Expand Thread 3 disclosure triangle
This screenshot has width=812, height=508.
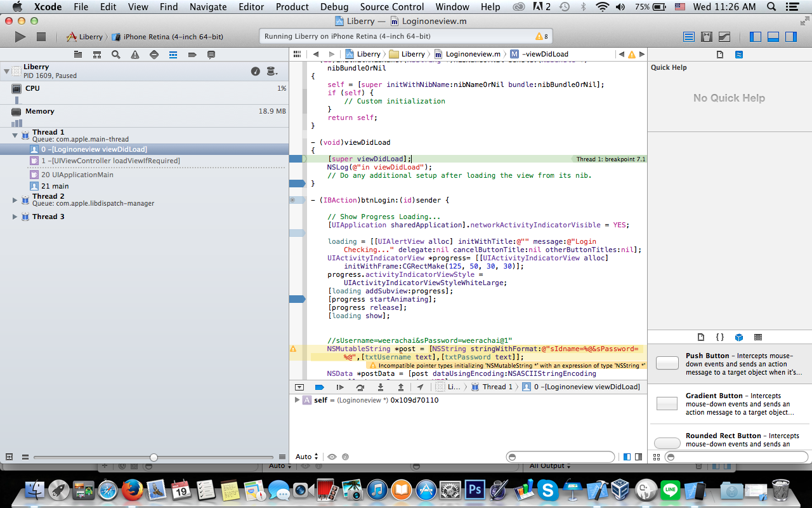coord(15,217)
